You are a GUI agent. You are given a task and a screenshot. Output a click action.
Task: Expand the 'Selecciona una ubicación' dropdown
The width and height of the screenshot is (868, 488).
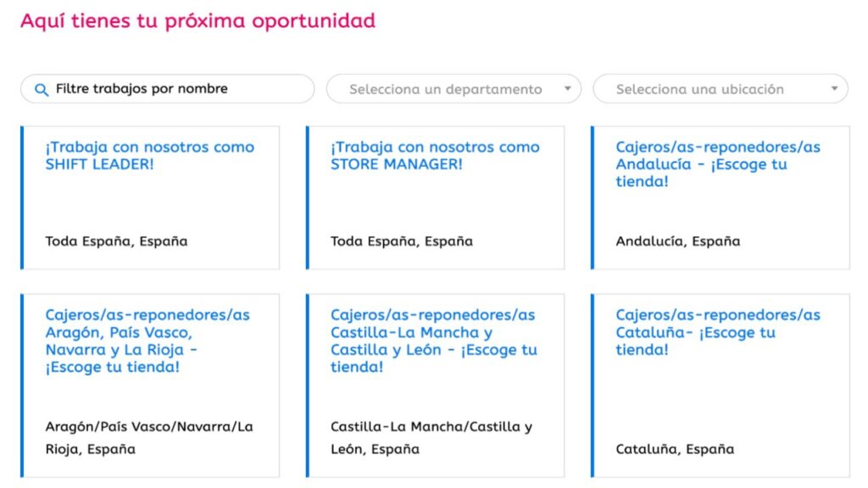(719, 88)
